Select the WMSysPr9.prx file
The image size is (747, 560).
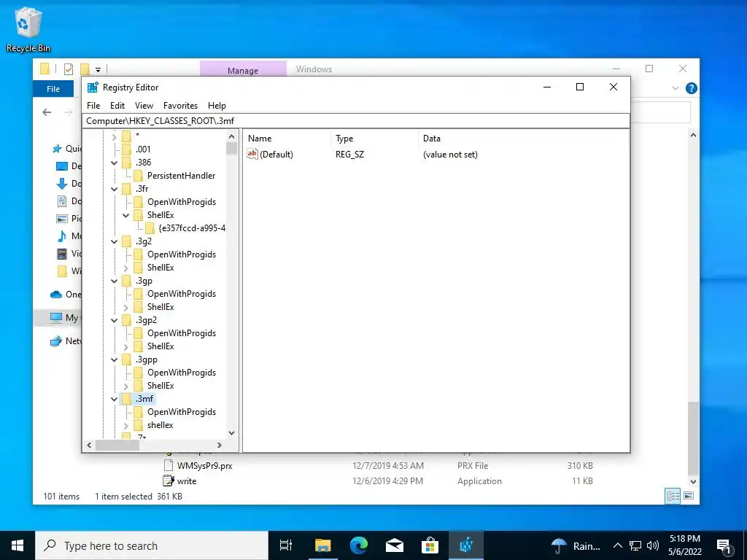[204, 466]
